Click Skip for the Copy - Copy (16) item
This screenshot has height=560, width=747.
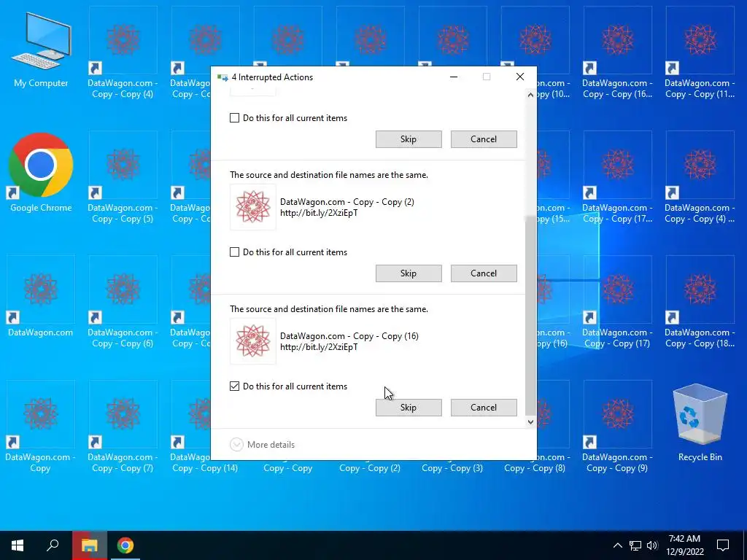409,407
